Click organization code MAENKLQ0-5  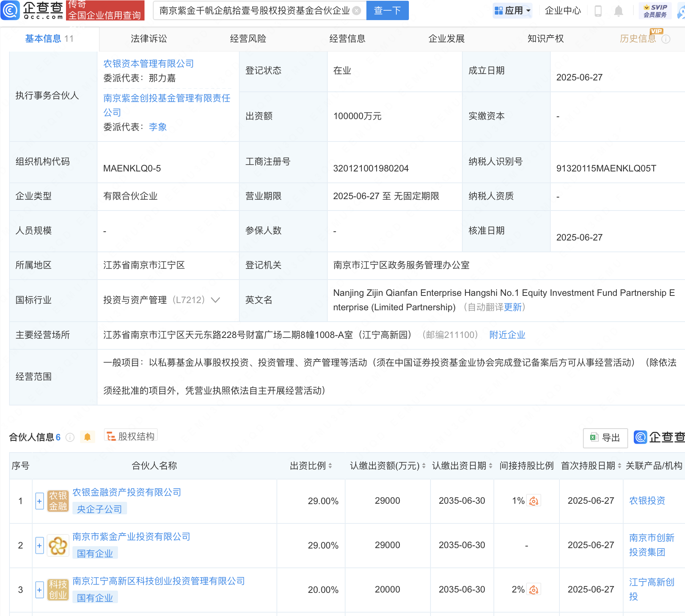(132, 168)
